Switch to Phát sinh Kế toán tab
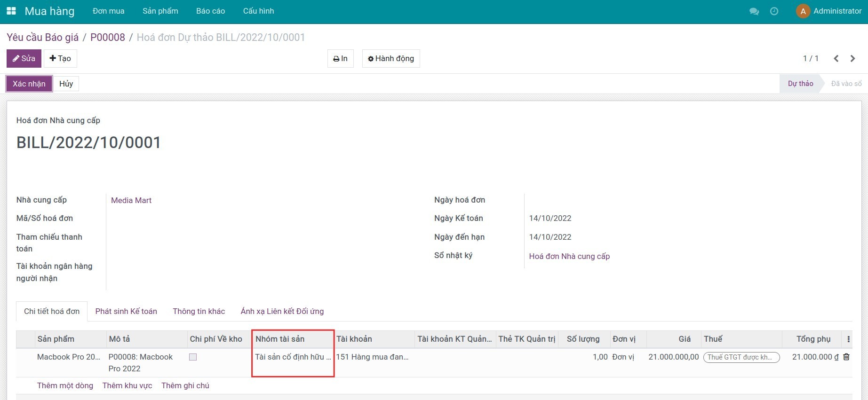This screenshot has width=868, height=400. pos(126,311)
